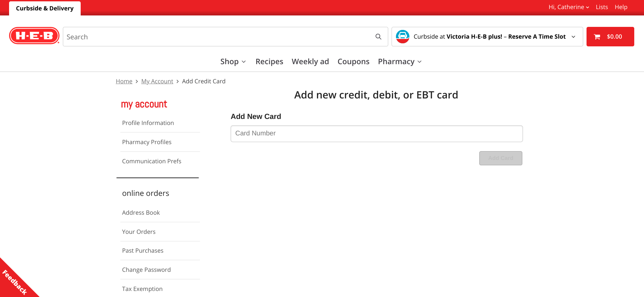Select the Curbside & Delivery tab
The height and width of the screenshot is (297, 644).
[x=45, y=8]
